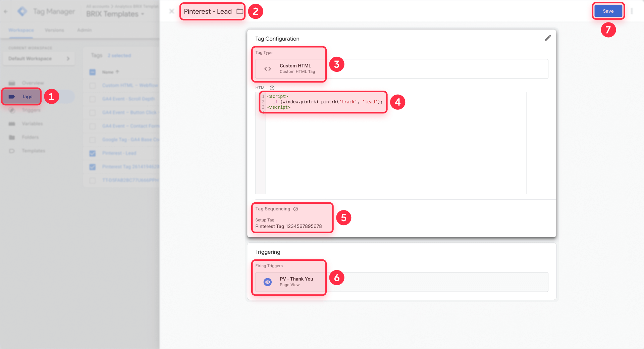Click the Custom HTML code brackets icon
This screenshot has height=349, width=644.
[268, 69]
